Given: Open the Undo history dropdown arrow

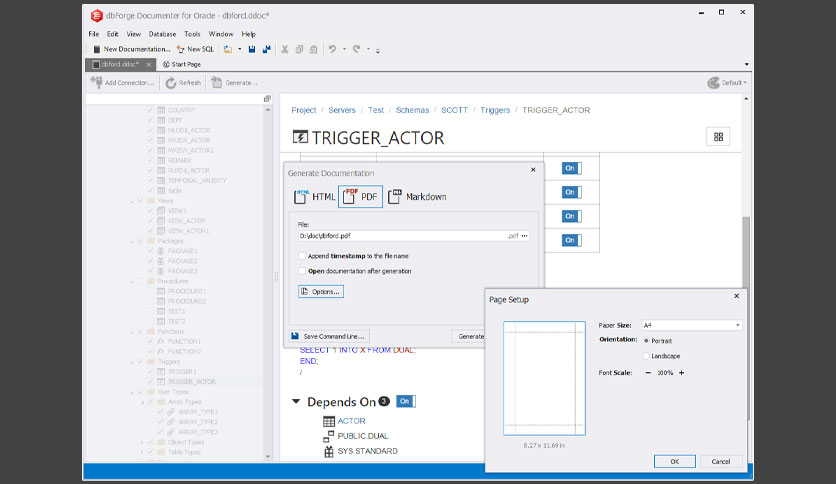Looking at the screenshot, I should click(344, 49).
